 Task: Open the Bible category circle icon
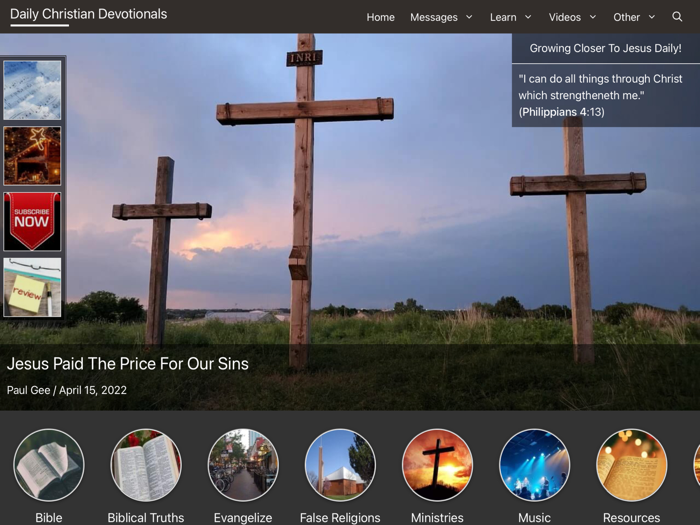tap(49, 465)
